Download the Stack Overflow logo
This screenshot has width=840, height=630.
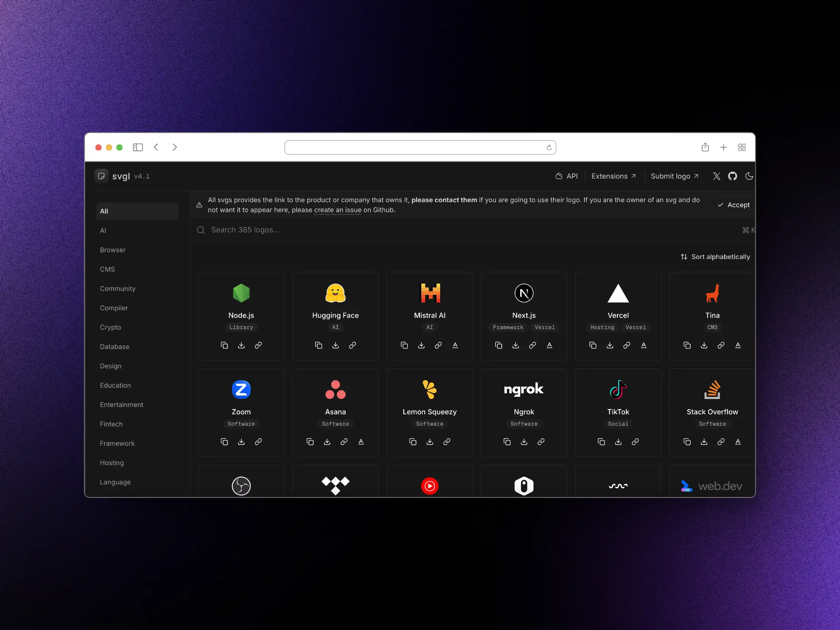tap(704, 442)
